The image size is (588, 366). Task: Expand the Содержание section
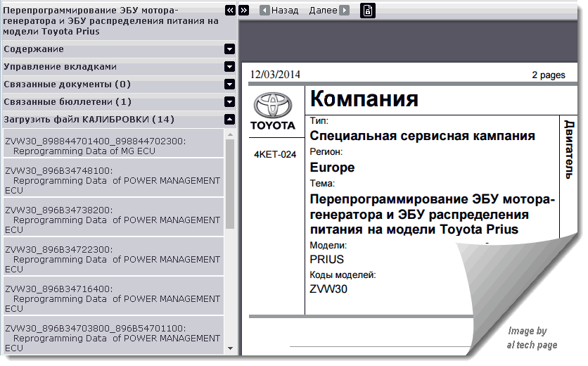click(x=229, y=49)
